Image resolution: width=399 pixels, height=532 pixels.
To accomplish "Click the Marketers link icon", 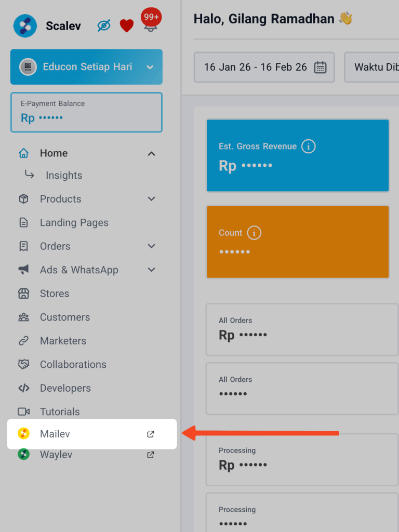I will tap(23, 341).
